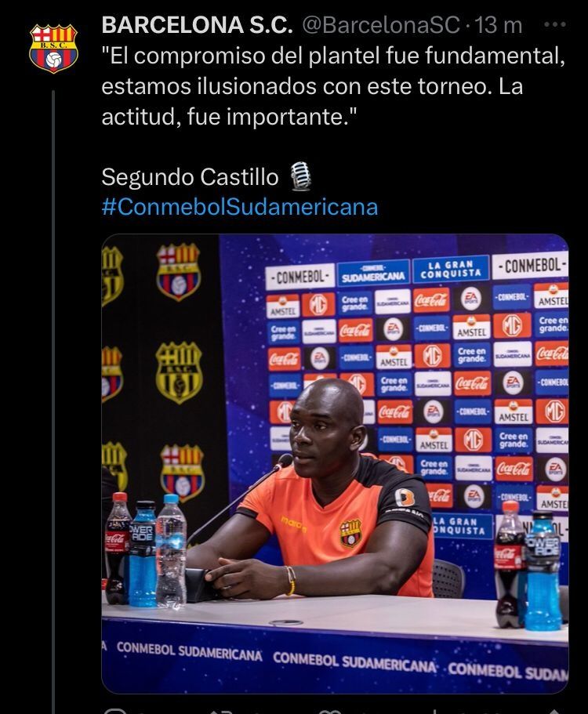Click the 13 m timestamp
588x714 pixels.
(499, 25)
